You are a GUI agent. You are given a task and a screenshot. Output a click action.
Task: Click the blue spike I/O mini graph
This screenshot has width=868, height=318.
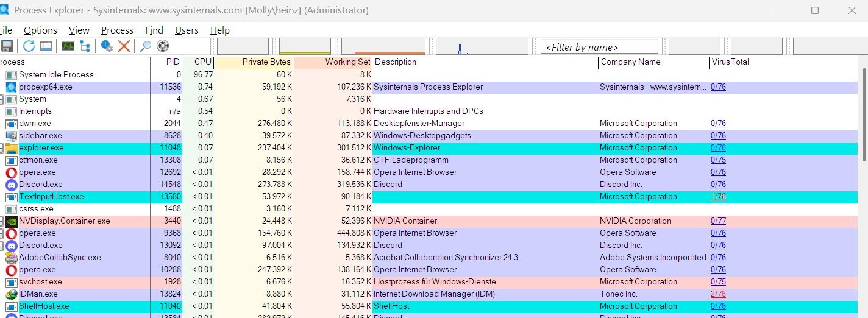coord(482,46)
